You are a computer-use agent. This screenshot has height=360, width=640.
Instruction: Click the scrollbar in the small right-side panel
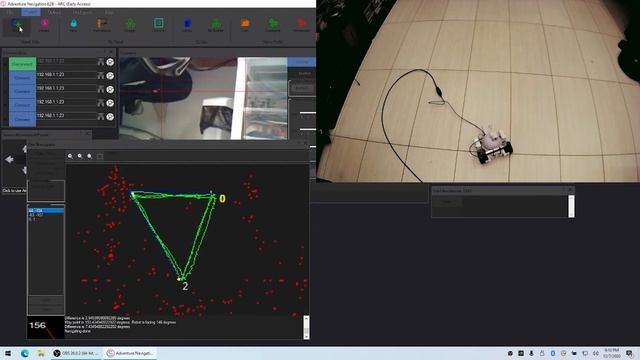click(x=571, y=206)
